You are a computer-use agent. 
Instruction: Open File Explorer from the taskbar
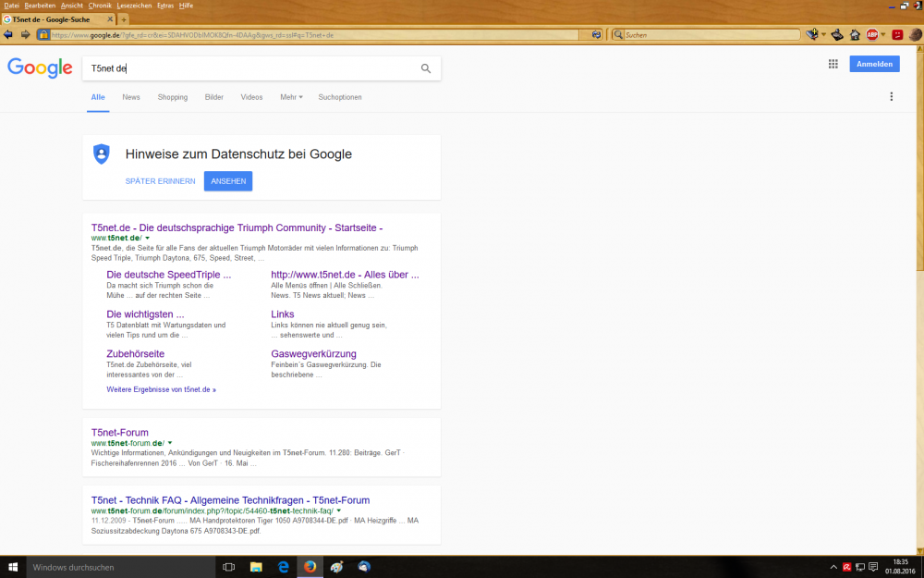(x=256, y=567)
